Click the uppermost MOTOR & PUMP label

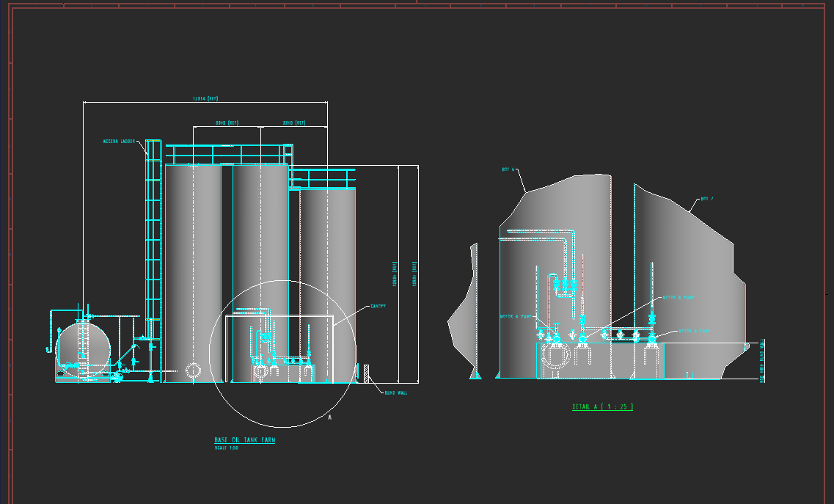(x=678, y=298)
